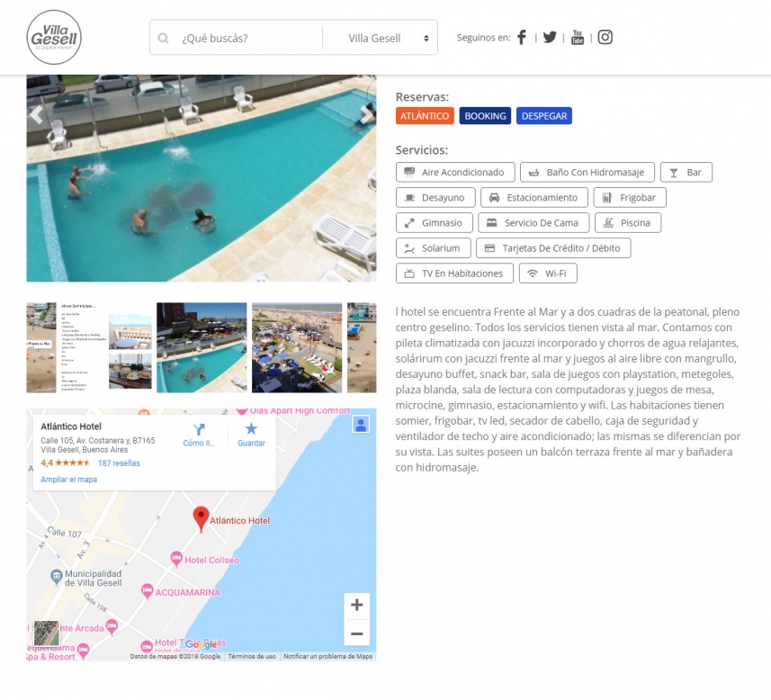The width and height of the screenshot is (771, 700).
Task: Select the Piscina service tag
Action: tap(628, 223)
